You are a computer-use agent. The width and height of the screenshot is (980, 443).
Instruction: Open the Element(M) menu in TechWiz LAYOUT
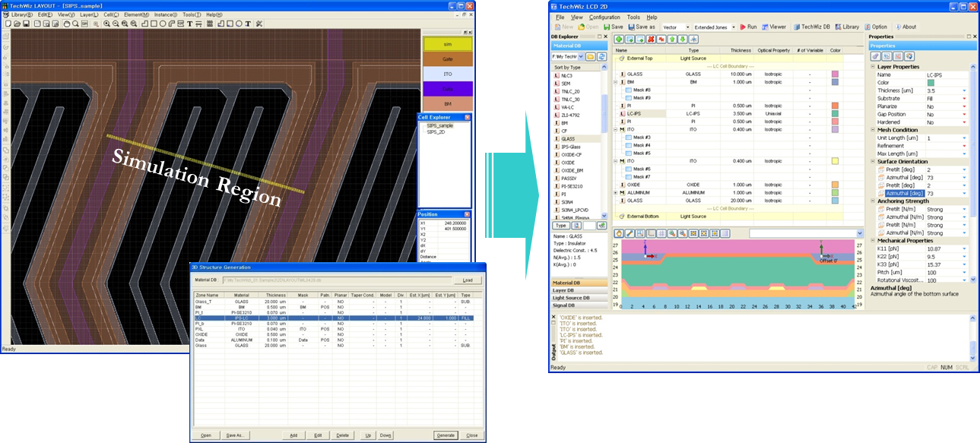click(x=137, y=14)
